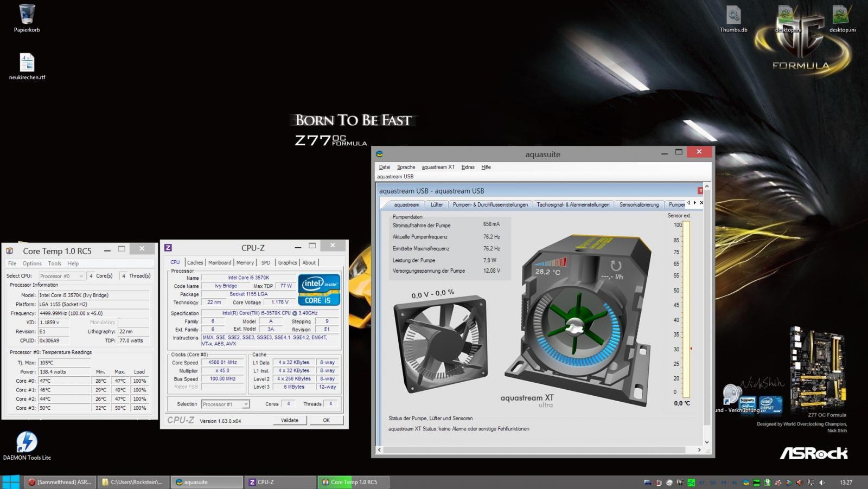Viewport: 868px width, 489px height.
Task: Close the aquastream USB inner panel
Action: pos(700,190)
